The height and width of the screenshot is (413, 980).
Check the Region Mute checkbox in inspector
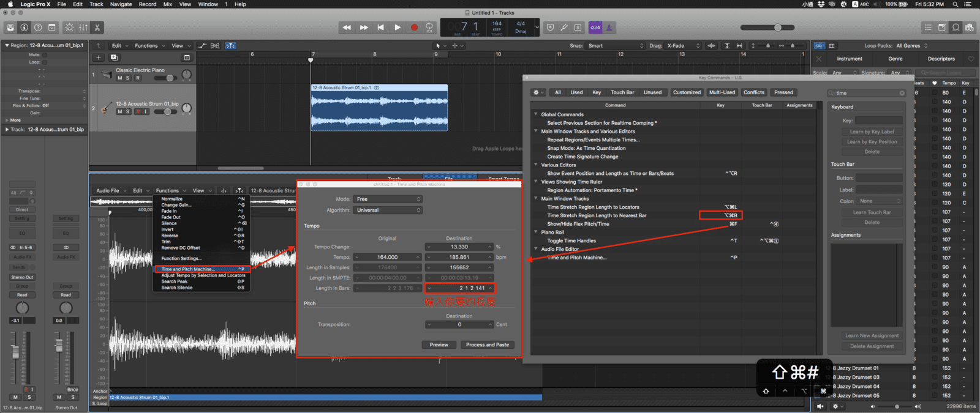coord(45,54)
